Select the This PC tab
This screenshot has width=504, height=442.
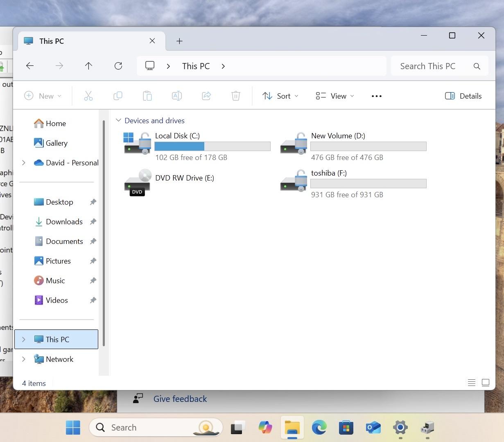tap(92, 41)
